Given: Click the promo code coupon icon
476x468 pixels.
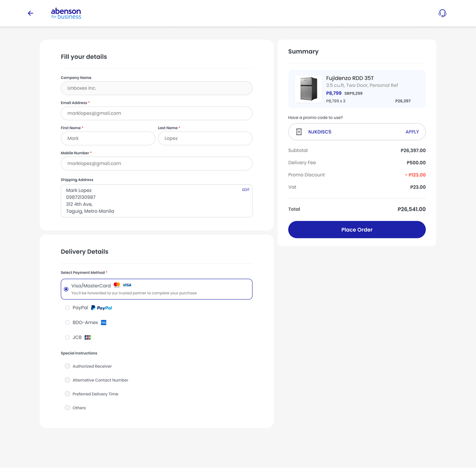Looking at the screenshot, I should click(299, 132).
